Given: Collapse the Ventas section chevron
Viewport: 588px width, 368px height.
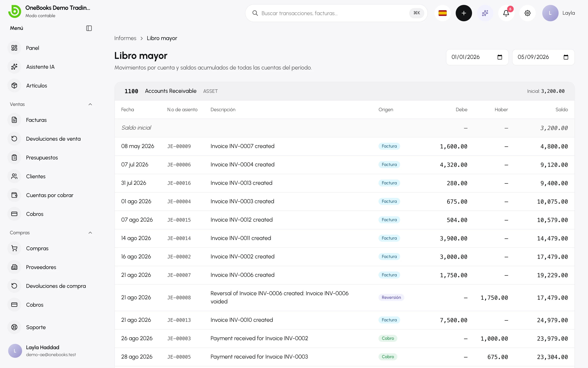Looking at the screenshot, I should pyautogui.click(x=90, y=104).
